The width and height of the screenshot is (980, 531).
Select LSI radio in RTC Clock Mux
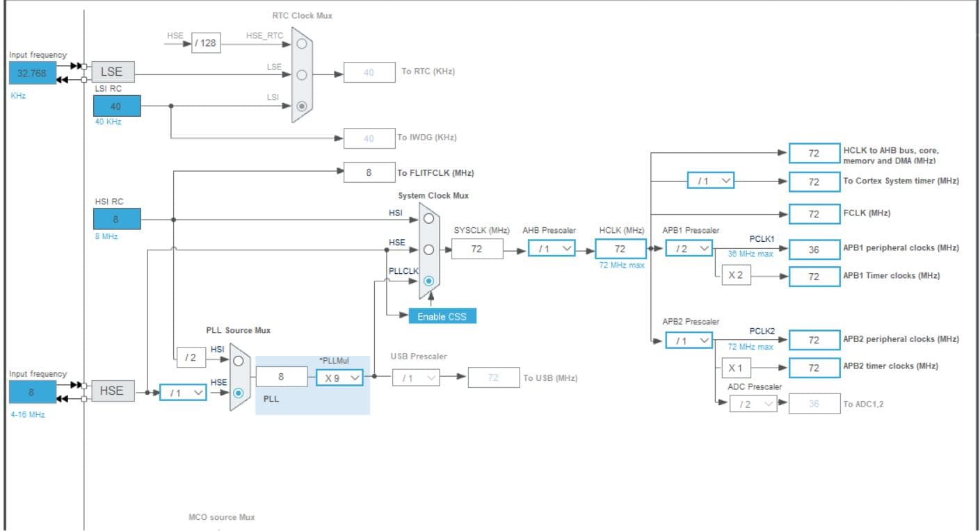point(301,106)
